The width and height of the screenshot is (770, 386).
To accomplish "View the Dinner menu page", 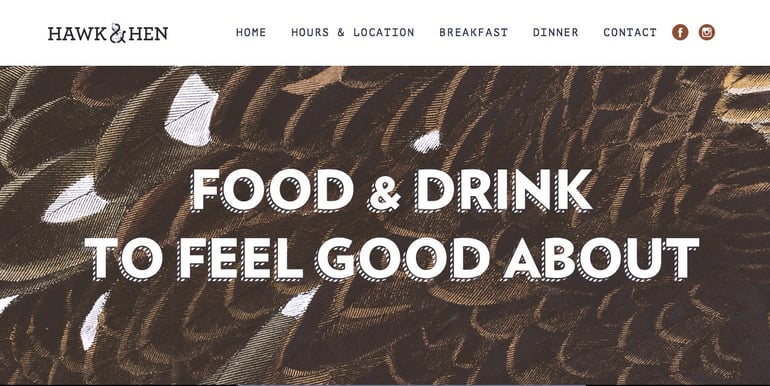I will tap(555, 32).
